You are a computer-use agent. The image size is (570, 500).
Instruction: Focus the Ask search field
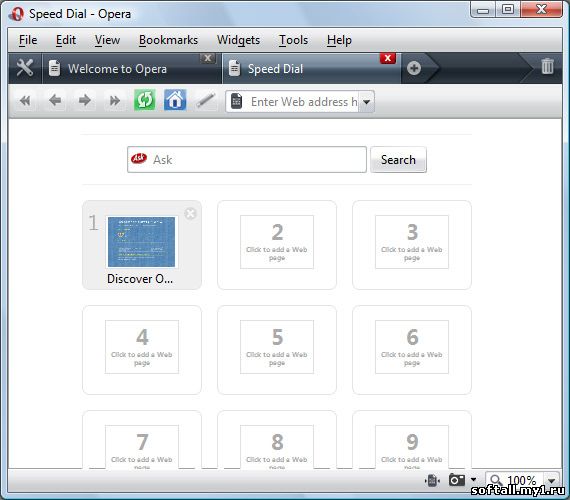[247, 160]
